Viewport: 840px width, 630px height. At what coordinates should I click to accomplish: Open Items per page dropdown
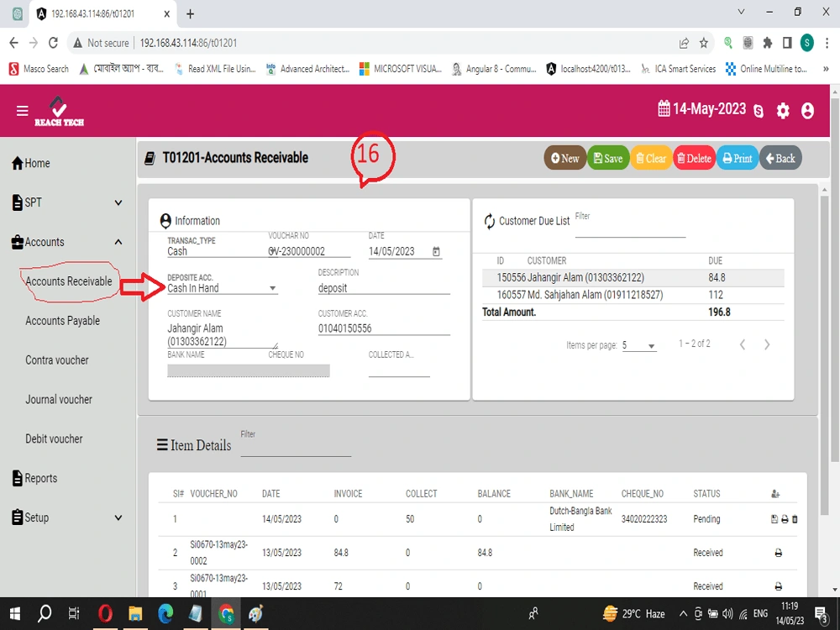[639, 345]
